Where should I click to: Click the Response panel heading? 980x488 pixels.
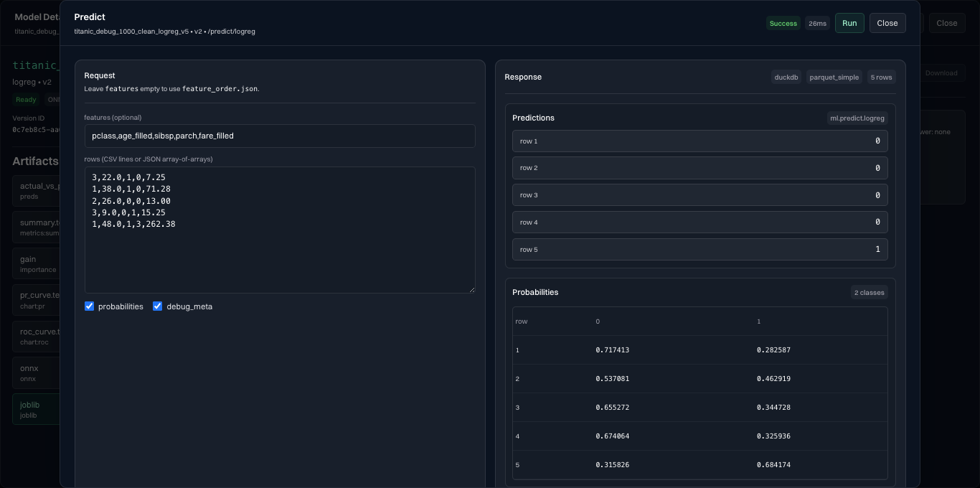pyautogui.click(x=523, y=77)
